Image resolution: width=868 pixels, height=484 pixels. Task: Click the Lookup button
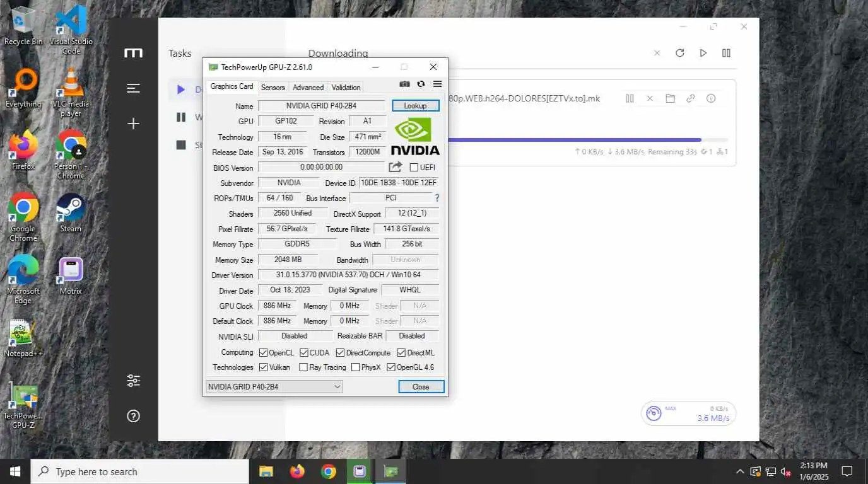pyautogui.click(x=415, y=106)
